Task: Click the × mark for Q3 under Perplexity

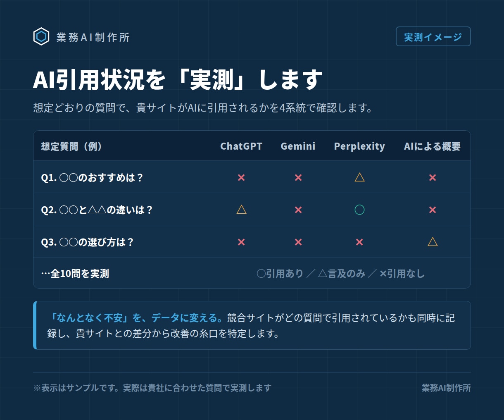Action: click(x=359, y=242)
